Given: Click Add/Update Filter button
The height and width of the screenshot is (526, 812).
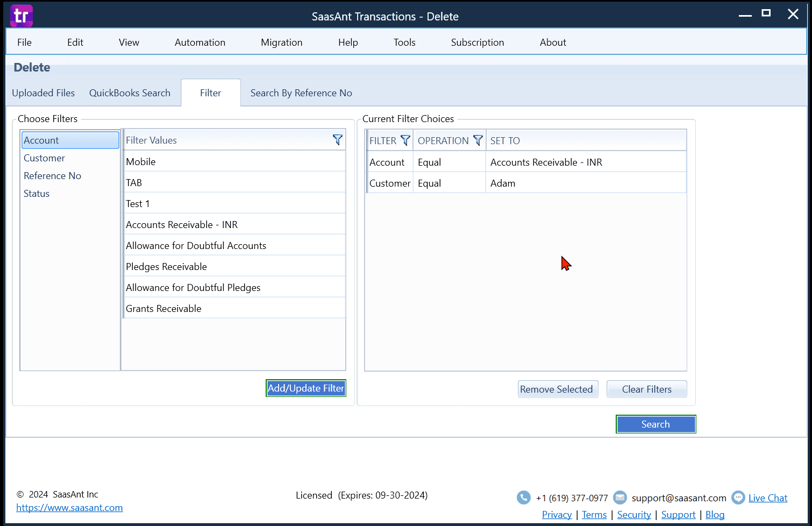Looking at the screenshot, I should [306, 388].
